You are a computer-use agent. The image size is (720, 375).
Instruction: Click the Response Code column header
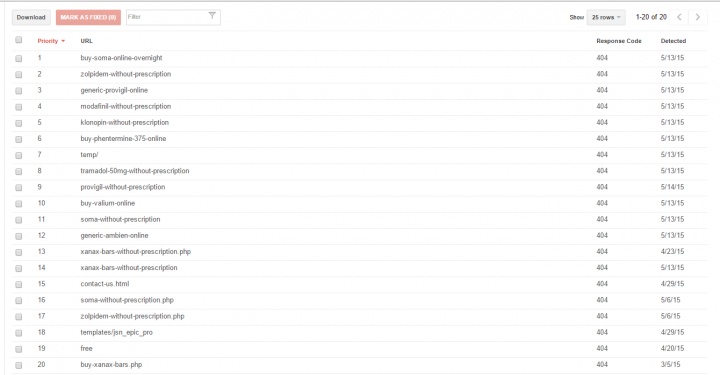[x=619, y=41]
